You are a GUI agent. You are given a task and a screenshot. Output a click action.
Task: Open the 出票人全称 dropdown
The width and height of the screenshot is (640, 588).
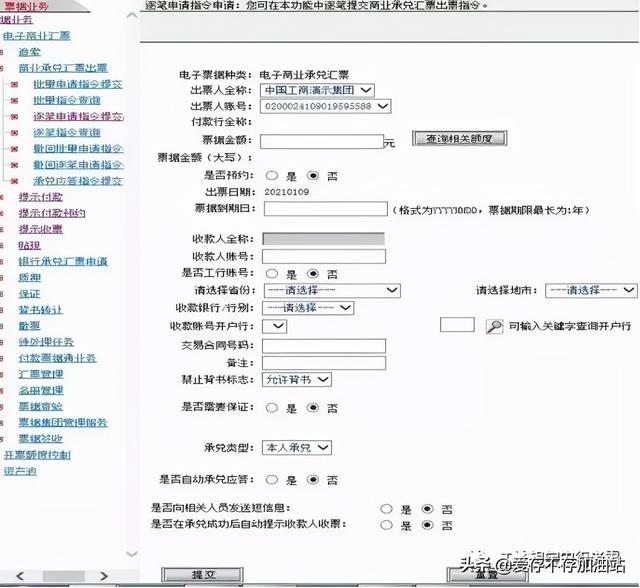click(317, 90)
